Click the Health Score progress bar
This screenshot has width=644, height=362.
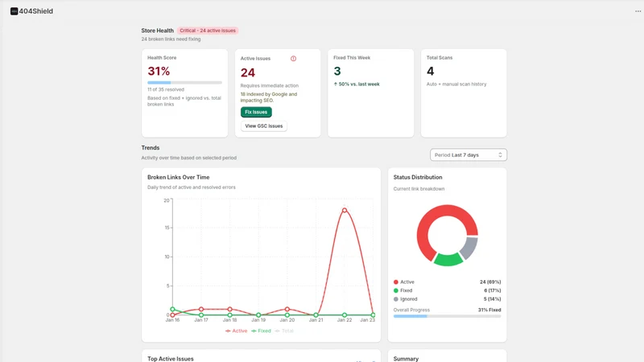(184, 83)
